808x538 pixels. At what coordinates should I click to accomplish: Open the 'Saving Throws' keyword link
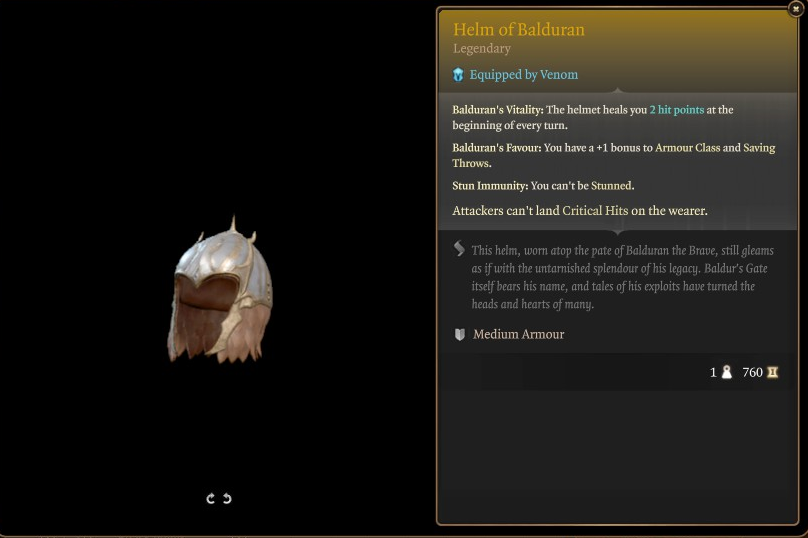[x=614, y=156]
